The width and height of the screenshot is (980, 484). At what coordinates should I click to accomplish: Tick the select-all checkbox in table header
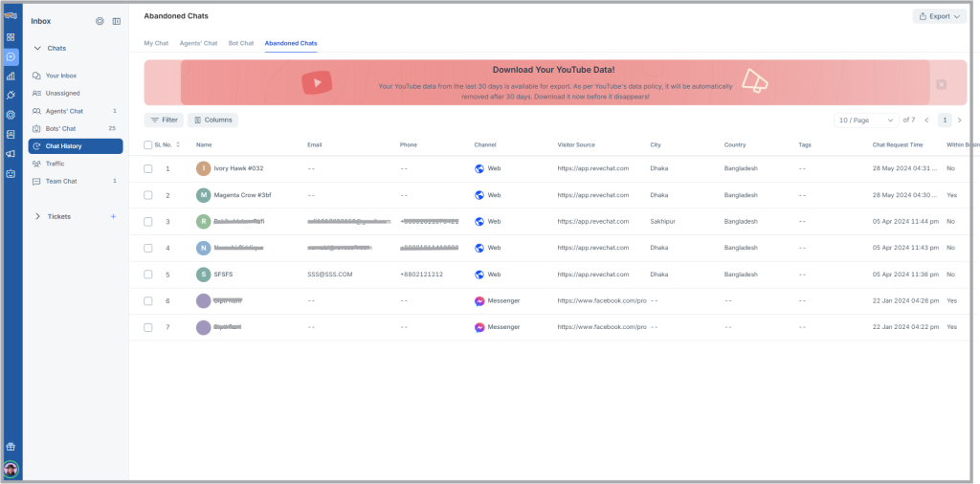click(x=147, y=145)
